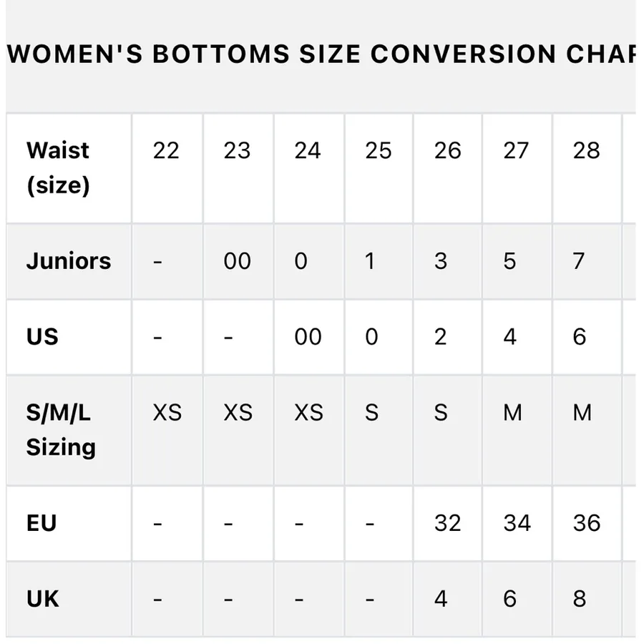
Task: Click waist size 22 cell
Action: pyautogui.click(x=167, y=168)
